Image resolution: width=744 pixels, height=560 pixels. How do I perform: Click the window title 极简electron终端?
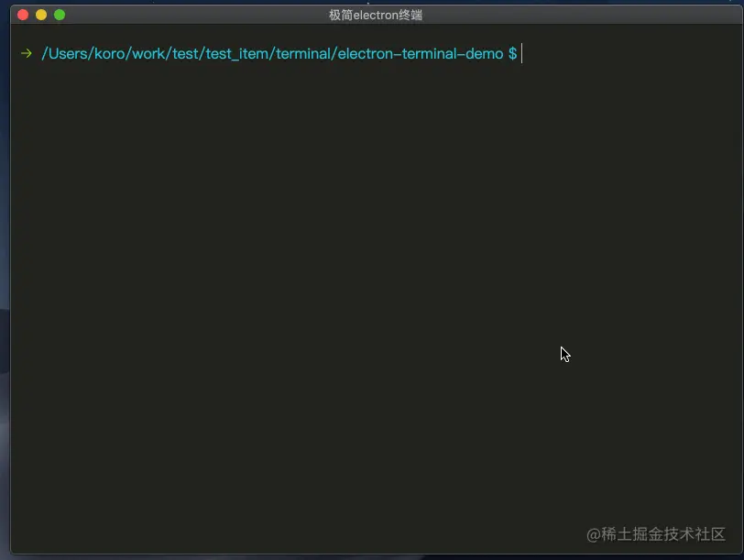(376, 16)
